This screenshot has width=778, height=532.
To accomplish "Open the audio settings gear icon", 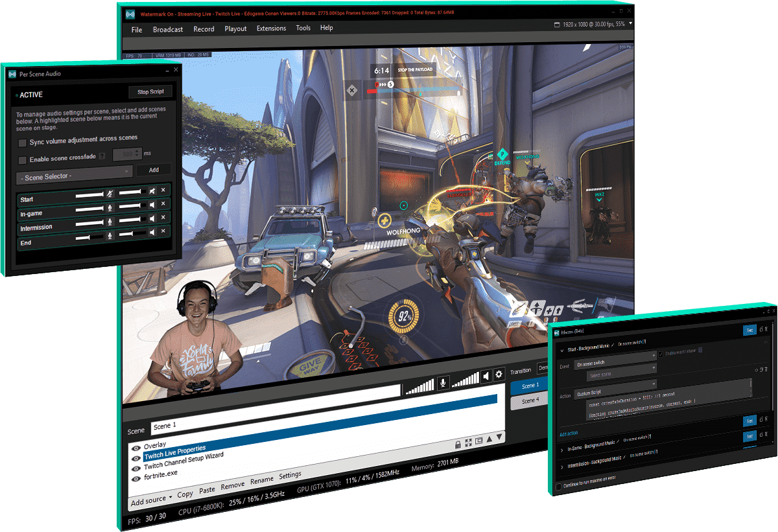I will coord(499,374).
